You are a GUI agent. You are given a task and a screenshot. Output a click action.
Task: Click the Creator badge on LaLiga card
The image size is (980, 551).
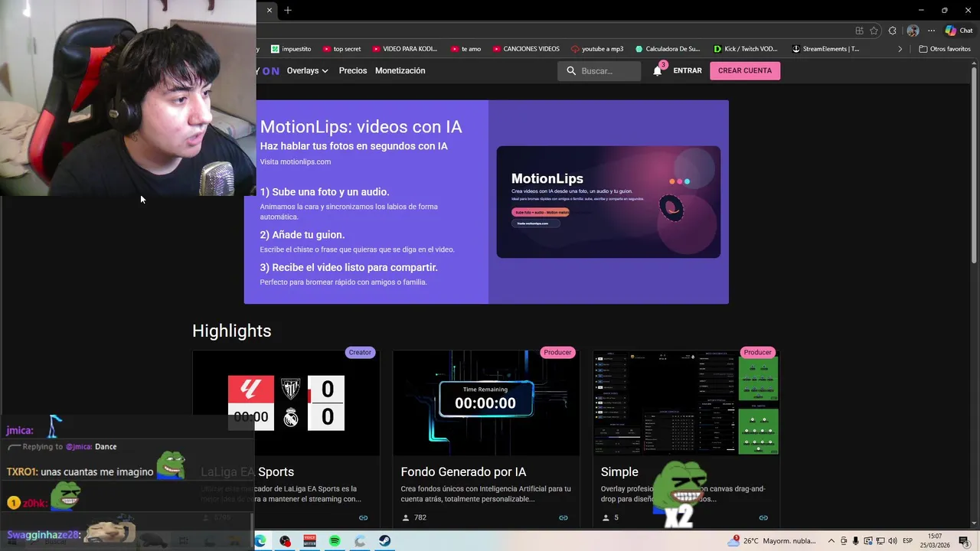click(x=360, y=352)
